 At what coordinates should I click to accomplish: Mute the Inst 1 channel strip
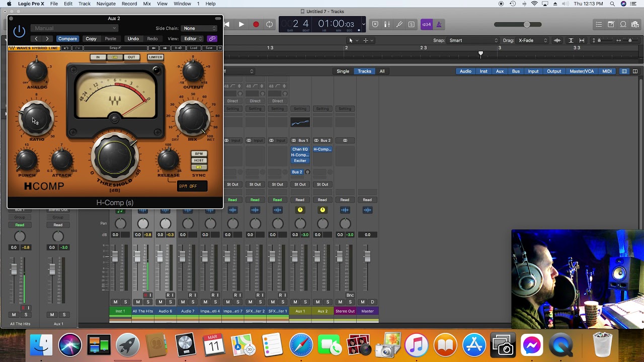coord(115,302)
